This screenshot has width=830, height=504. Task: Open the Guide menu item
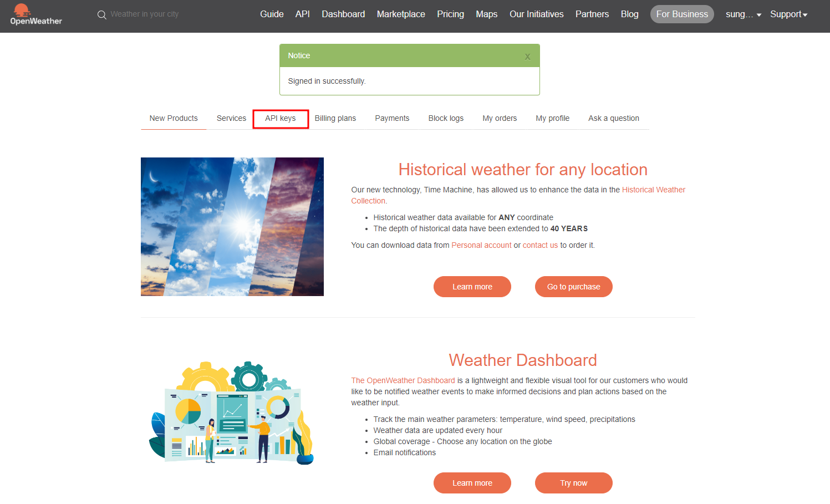pos(272,14)
